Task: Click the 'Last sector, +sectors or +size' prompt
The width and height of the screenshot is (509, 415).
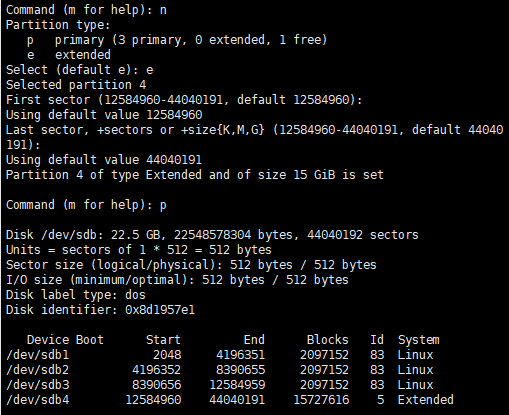Action: [x=254, y=137]
